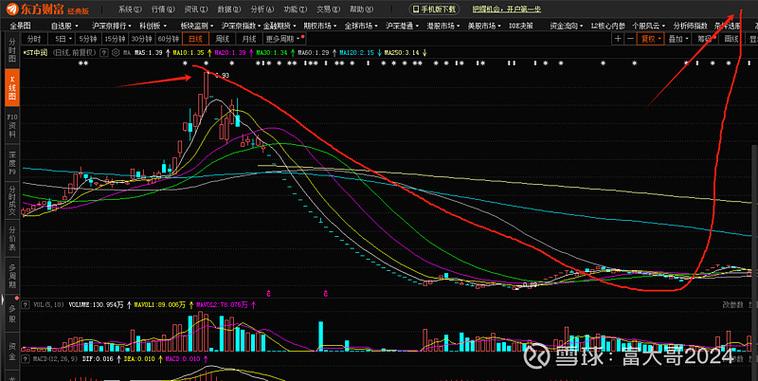Click 改参数 link in volume panel
This screenshot has width=758, height=381.
(x=732, y=305)
